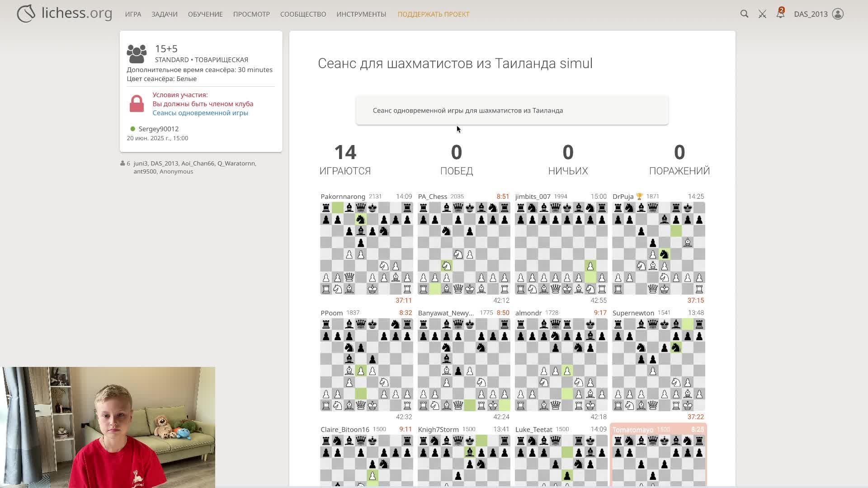Open Banyawat_Newy game board
Image resolution: width=868 pixels, height=488 pixels.
point(464,365)
